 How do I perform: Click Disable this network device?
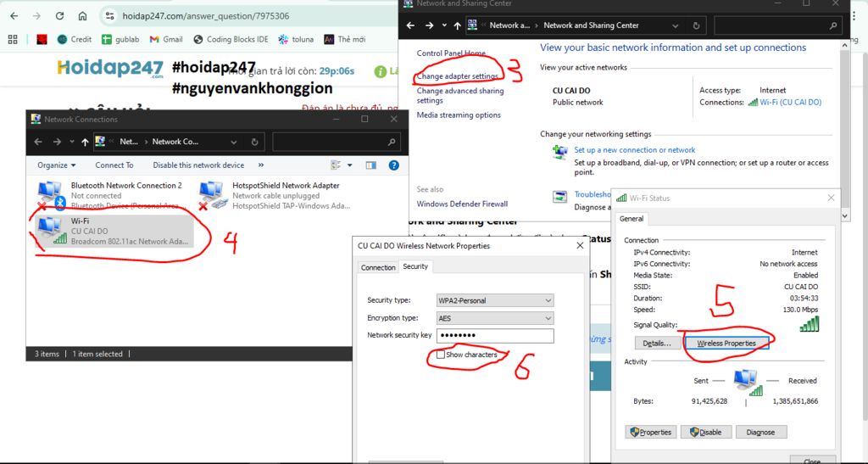point(198,165)
